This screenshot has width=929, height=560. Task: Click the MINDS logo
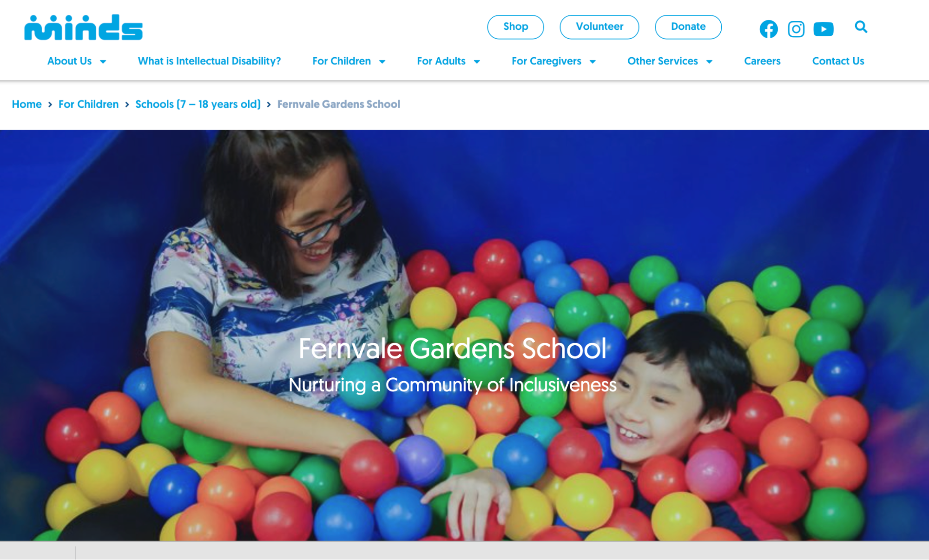pos(83,27)
